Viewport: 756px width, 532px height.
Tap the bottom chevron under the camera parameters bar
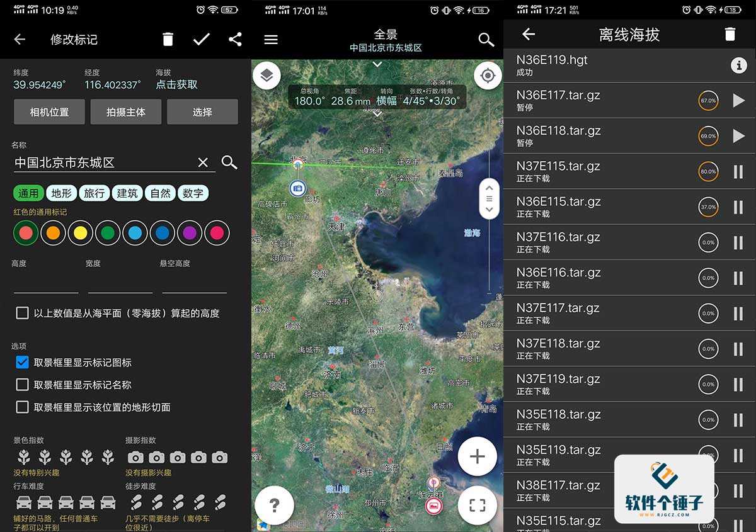377,115
